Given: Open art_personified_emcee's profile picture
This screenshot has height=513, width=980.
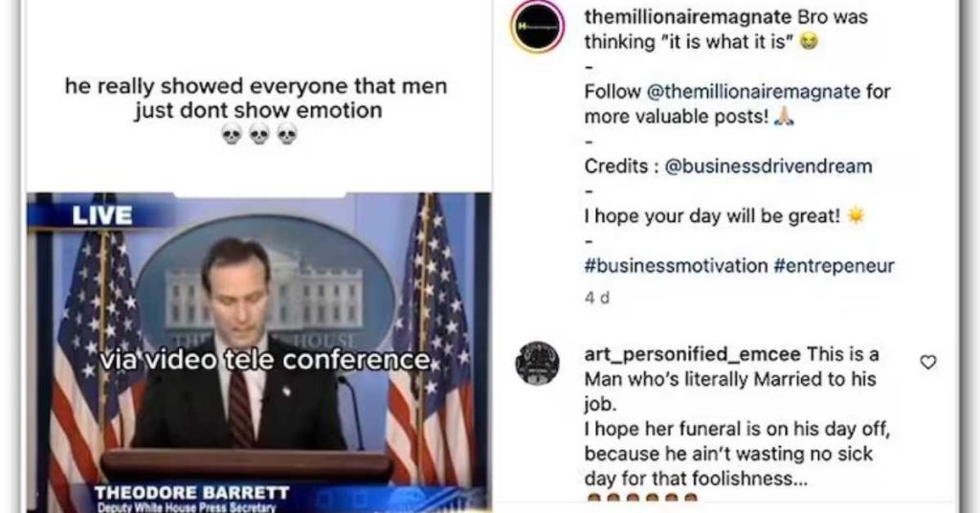Looking at the screenshot, I should click(537, 363).
